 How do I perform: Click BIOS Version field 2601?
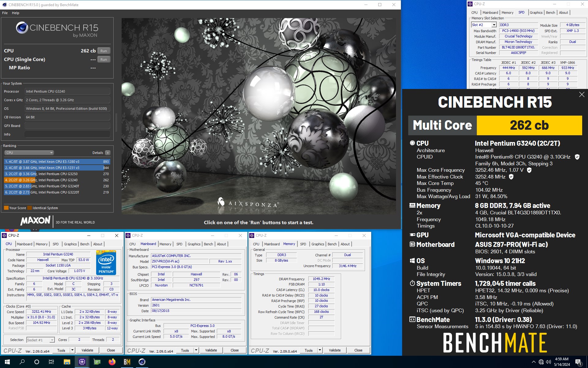click(x=196, y=305)
